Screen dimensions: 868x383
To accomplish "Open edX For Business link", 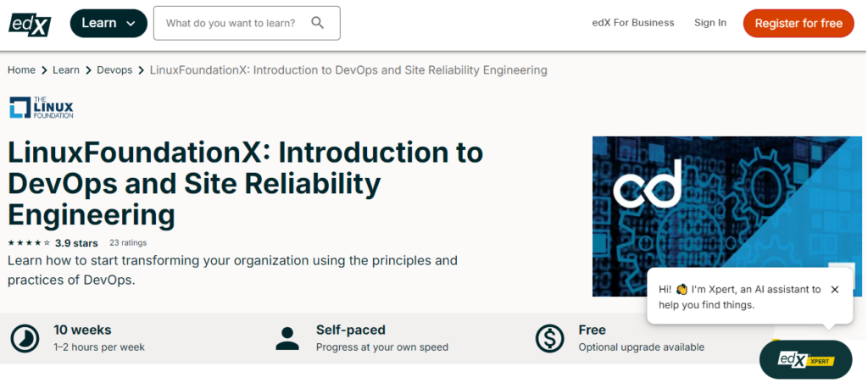I will pos(632,23).
